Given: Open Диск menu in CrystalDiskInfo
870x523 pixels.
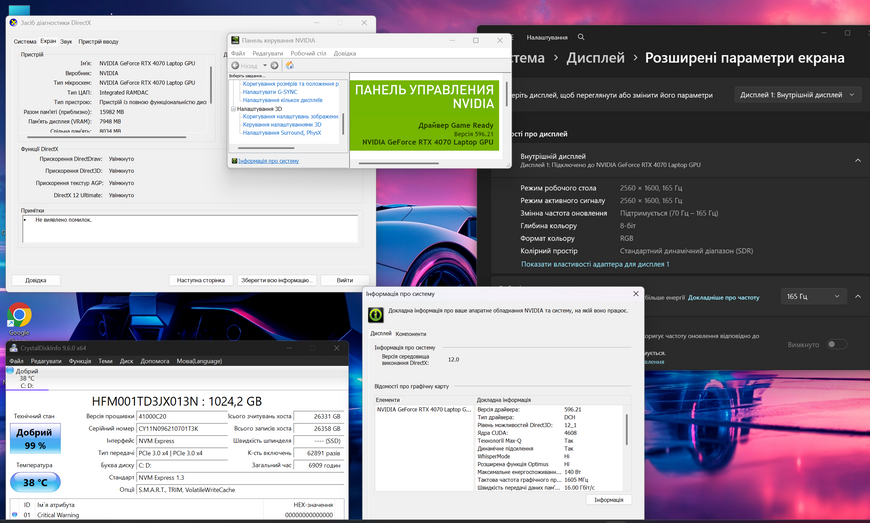Looking at the screenshot, I should tap(127, 361).
